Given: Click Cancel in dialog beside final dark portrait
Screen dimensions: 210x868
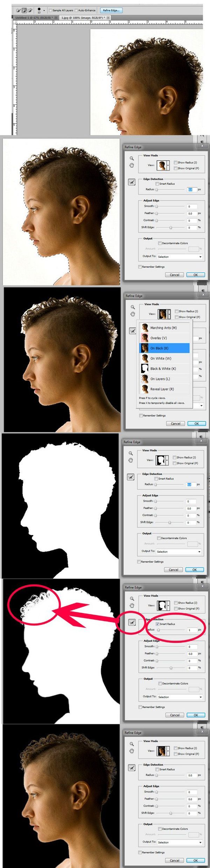Looking at the screenshot, I should (175, 860).
